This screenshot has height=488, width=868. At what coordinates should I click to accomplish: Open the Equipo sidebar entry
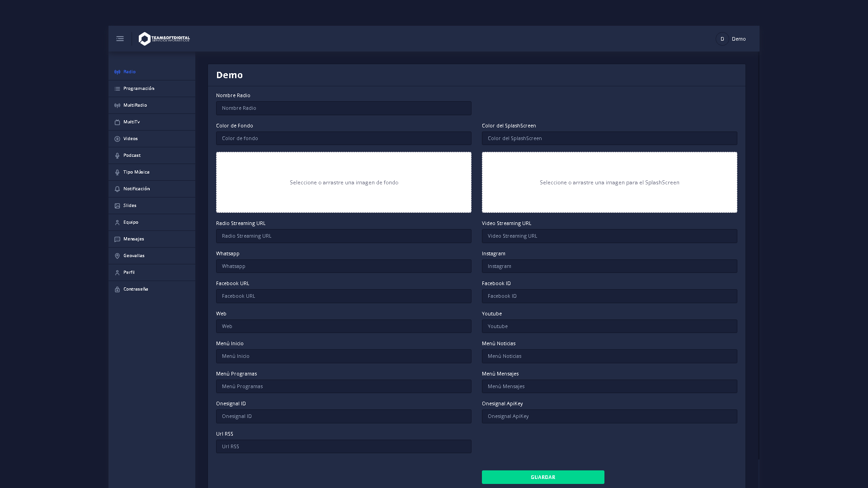coord(131,222)
